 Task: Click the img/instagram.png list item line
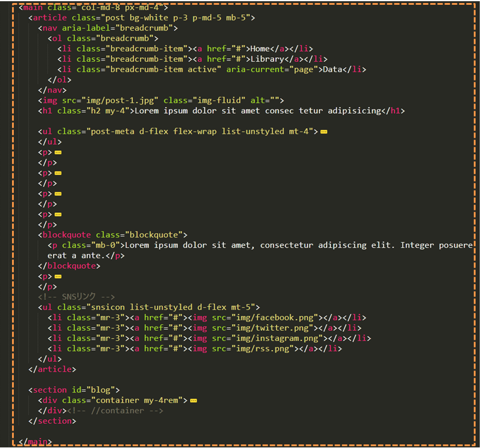pyautogui.click(x=209, y=339)
